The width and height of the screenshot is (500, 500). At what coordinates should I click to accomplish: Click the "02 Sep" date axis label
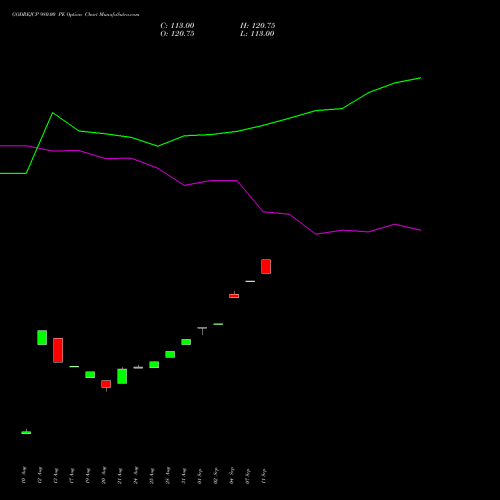point(216,475)
